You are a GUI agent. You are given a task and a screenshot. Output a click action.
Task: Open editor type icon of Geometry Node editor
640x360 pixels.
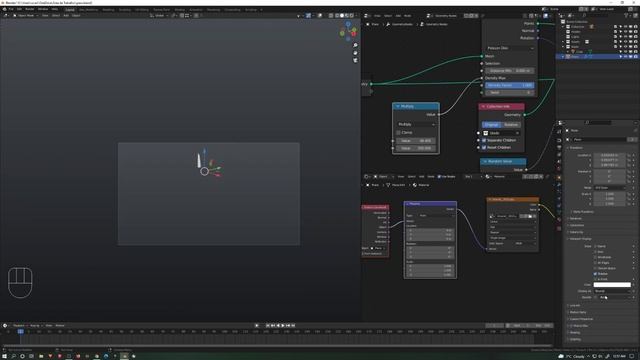coord(366,16)
